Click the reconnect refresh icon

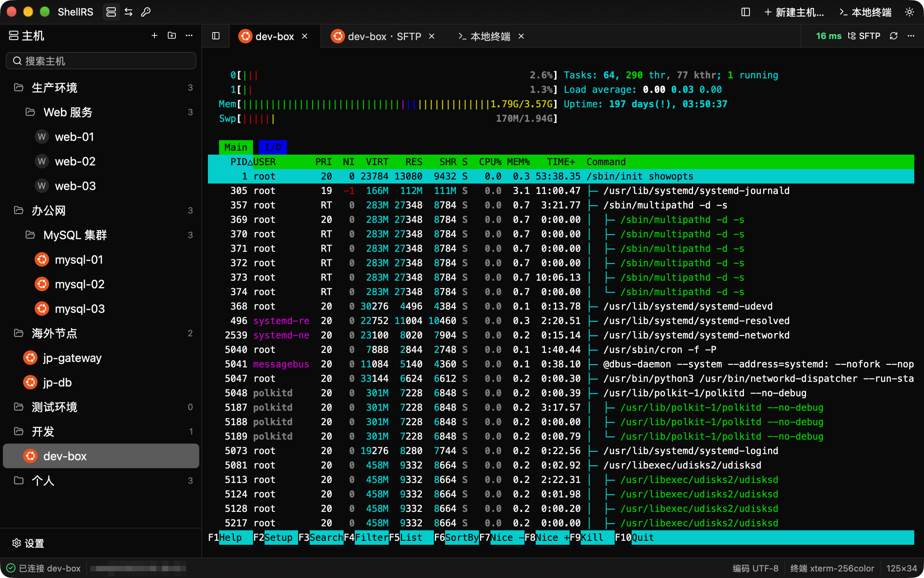click(x=893, y=36)
